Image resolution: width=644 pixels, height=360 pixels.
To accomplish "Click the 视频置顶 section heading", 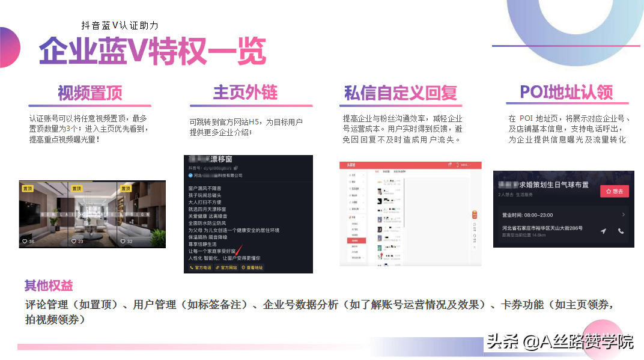I will pyautogui.click(x=90, y=93).
